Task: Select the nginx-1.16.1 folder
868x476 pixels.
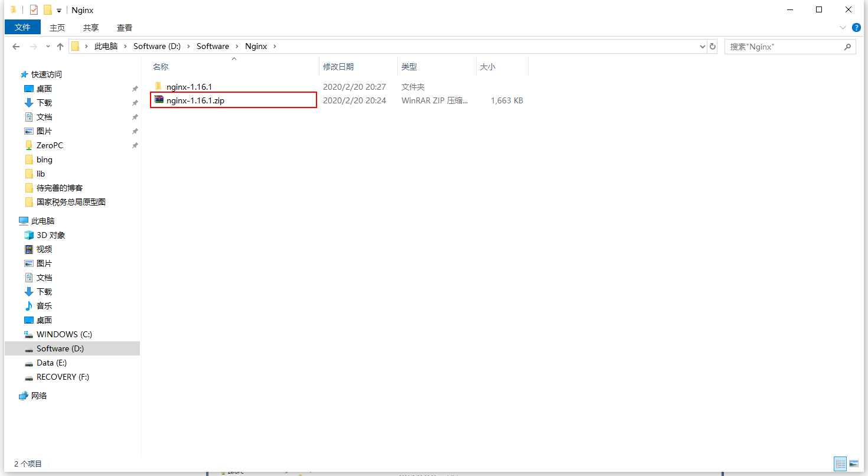Action: click(x=189, y=87)
